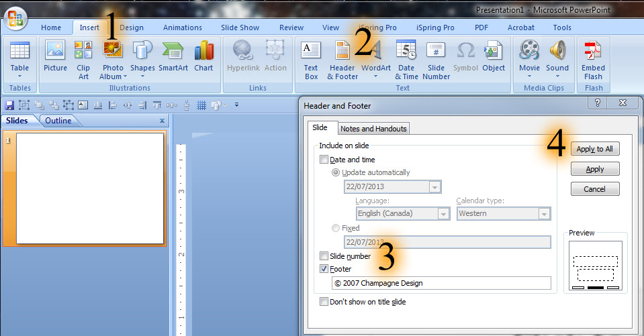Save using the floppy disk icon
Screen dimensions: 644x336
9,105
